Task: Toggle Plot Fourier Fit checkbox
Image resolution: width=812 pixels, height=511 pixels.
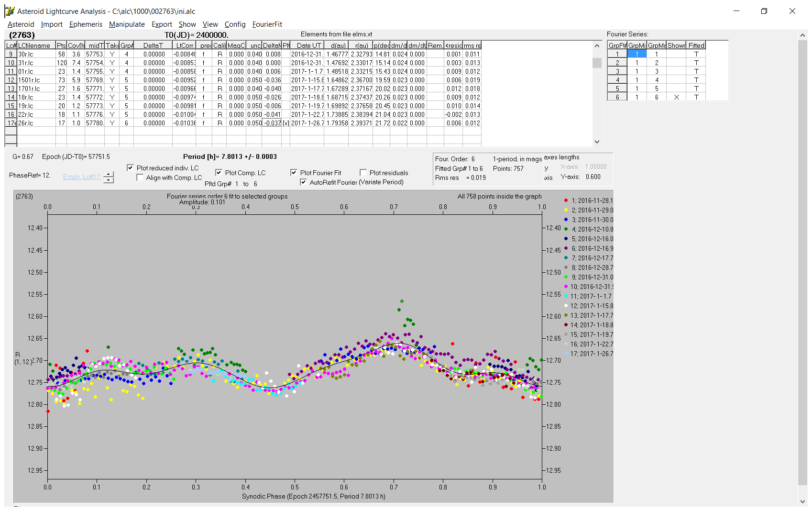Action: [x=294, y=173]
